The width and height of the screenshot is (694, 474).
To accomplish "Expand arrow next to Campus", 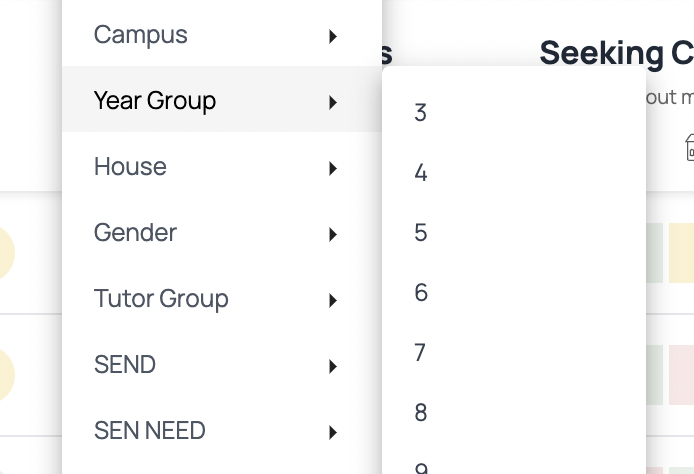I will coord(333,36).
